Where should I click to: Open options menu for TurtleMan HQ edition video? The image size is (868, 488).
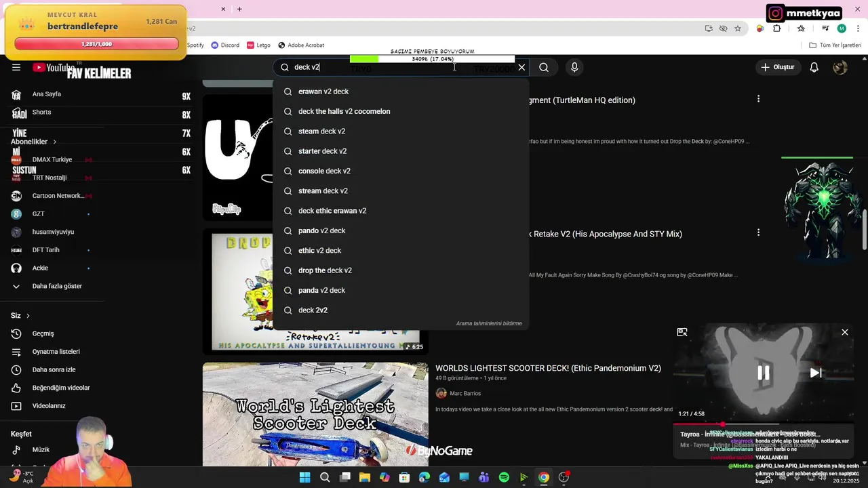tap(758, 99)
